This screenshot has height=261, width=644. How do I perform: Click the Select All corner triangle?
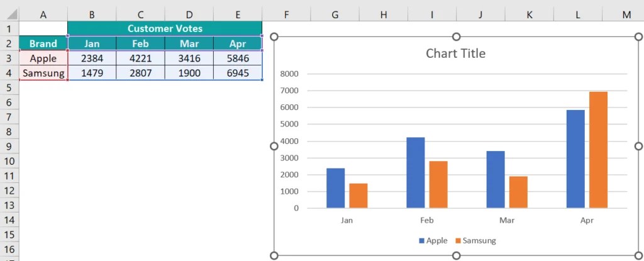pos(13,15)
